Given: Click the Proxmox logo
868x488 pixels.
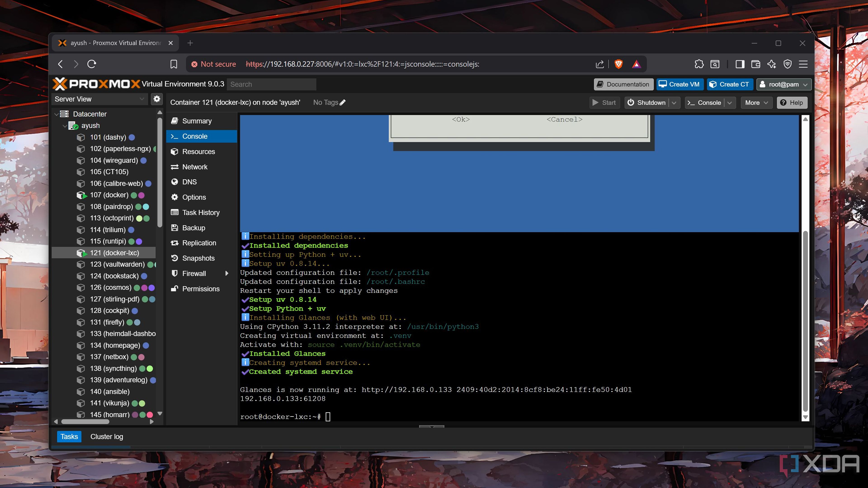Looking at the screenshot, I should click(x=96, y=84).
